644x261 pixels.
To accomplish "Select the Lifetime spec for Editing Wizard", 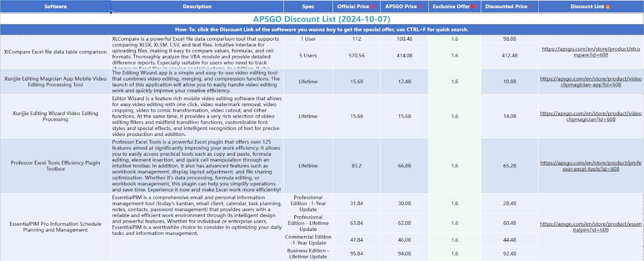I will (308, 116).
